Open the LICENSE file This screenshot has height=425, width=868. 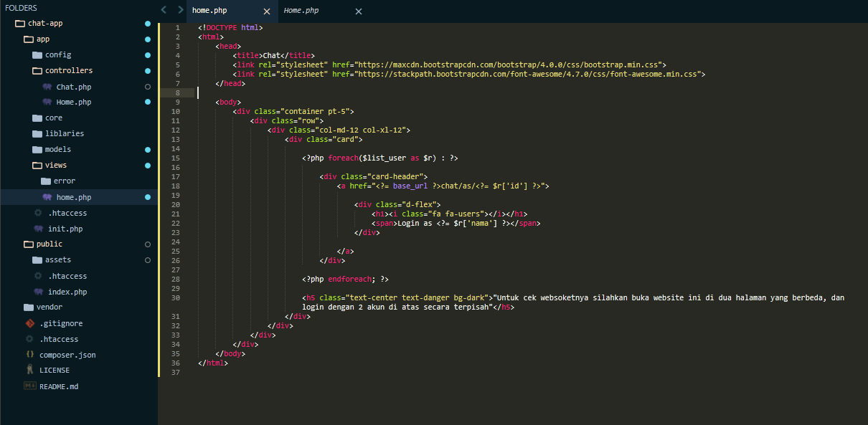click(54, 370)
